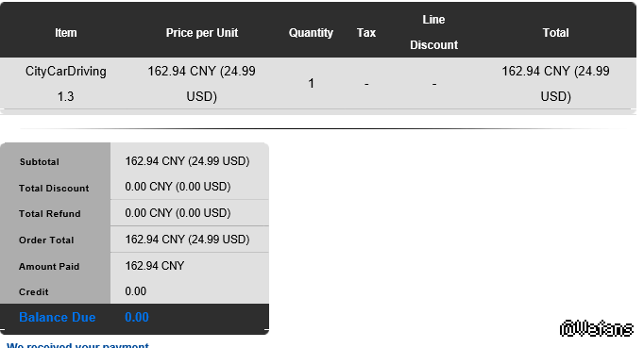The width and height of the screenshot is (644, 348).
Task: Click the Order Total amount
Action: (187, 240)
